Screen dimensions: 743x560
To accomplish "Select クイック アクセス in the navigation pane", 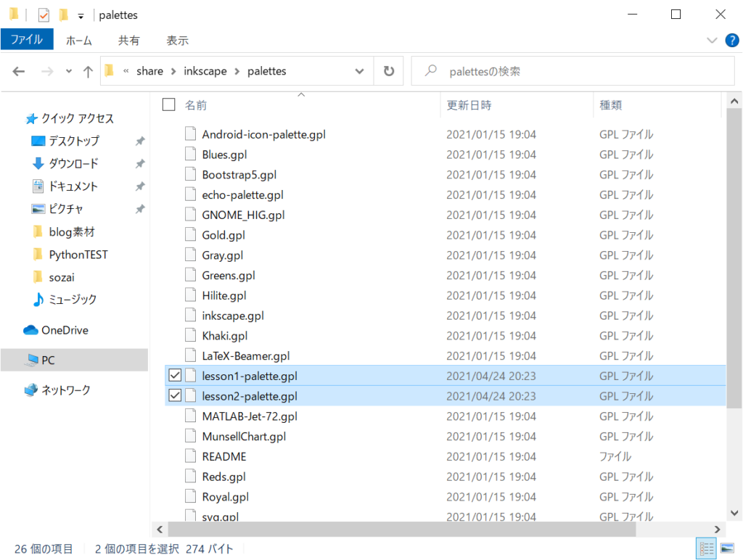I will 70,118.
